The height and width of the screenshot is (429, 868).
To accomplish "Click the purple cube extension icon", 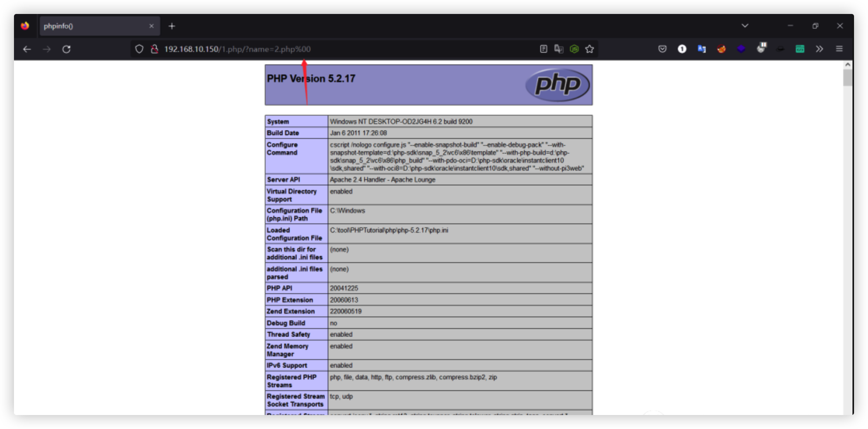I will (x=741, y=49).
